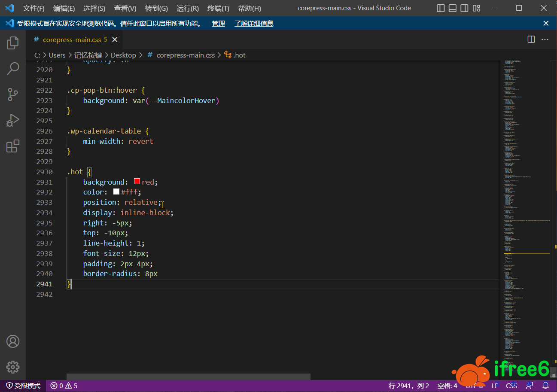Viewport: 557px width, 392px height.
Task: Toggle the primary side bar layout button
Action: click(x=441, y=8)
